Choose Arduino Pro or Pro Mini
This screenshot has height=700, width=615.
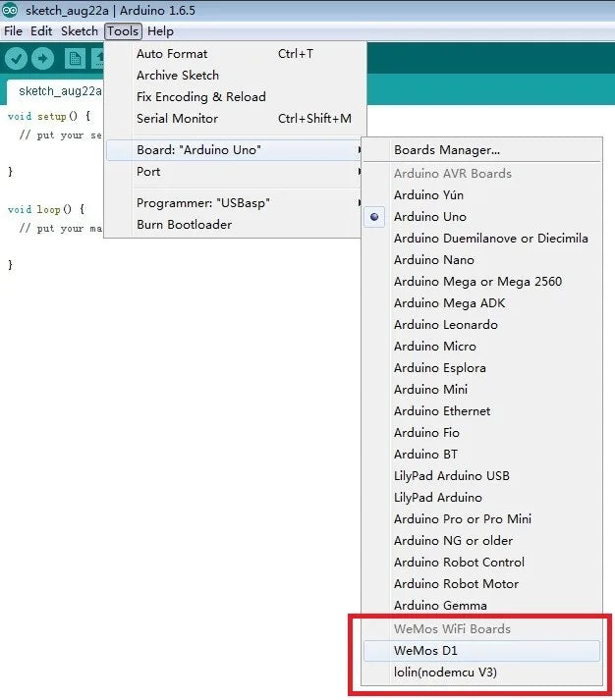click(x=481, y=519)
